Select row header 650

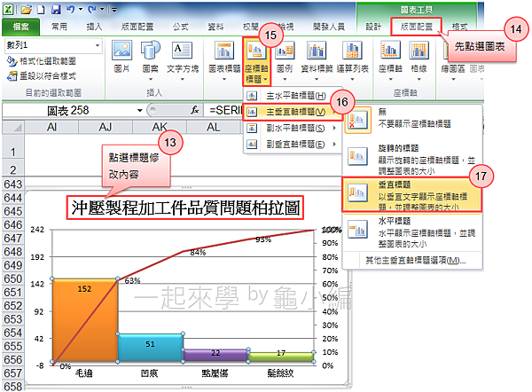pyautogui.click(x=13, y=279)
